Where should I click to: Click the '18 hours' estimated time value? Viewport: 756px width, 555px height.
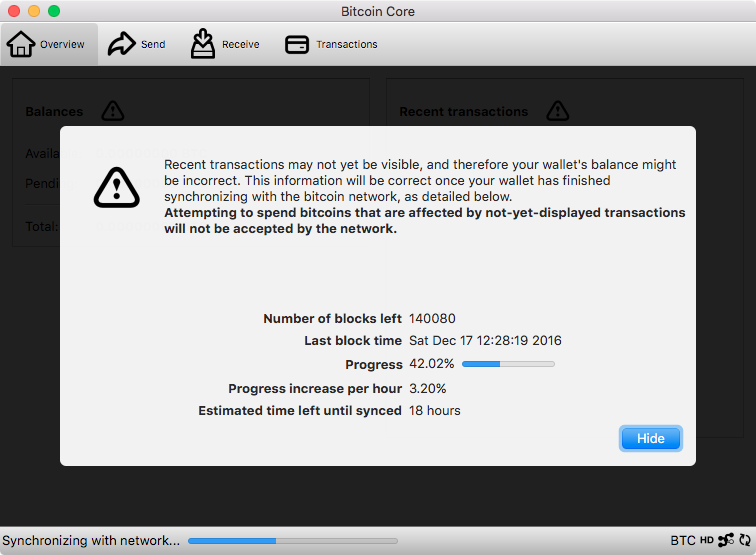[x=435, y=411]
